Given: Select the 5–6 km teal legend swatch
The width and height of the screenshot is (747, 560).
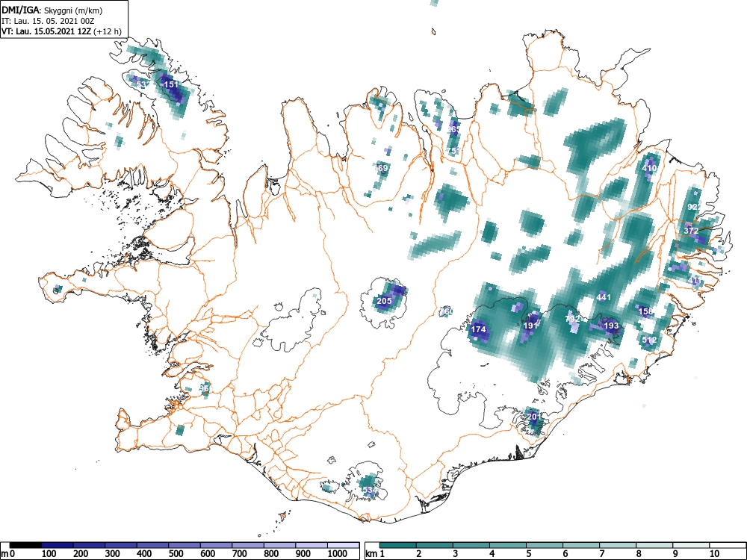Looking at the screenshot, I should tap(545, 545).
